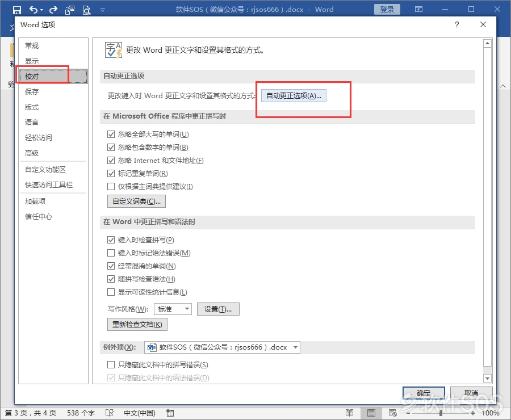Open 快速访问工具栏 options category
This screenshot has width=511, height=420.
tap(53, 185)
